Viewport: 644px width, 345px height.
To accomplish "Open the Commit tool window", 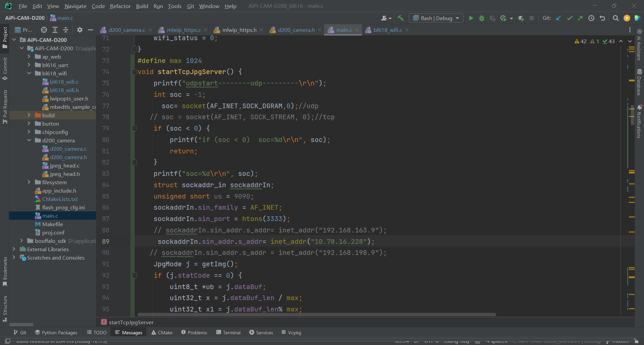I will (5, 69).
